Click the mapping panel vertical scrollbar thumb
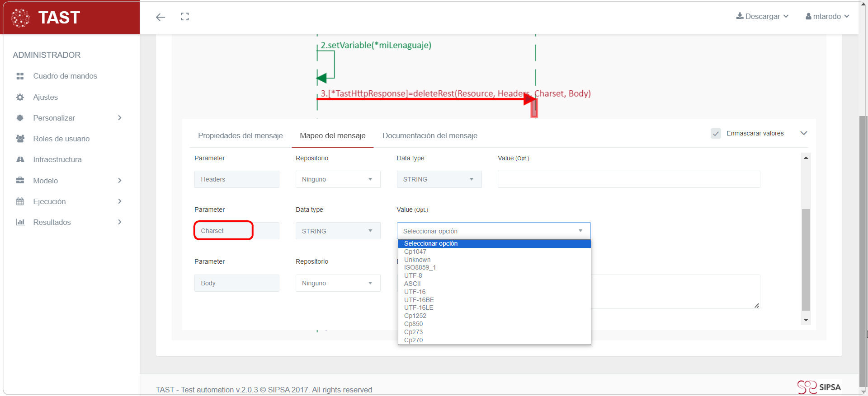The height and width of the screenshot is (396, 868). tap(806, 259)
